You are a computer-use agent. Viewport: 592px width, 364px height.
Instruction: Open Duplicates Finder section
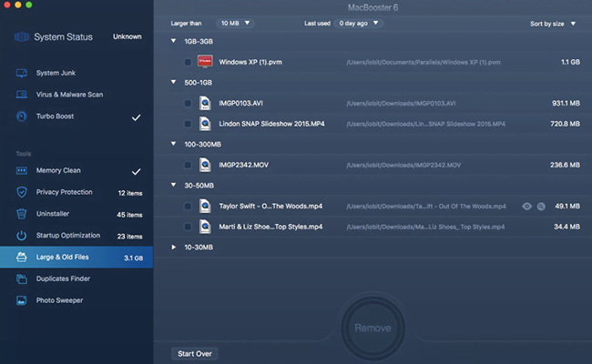[x=63, y=278]
